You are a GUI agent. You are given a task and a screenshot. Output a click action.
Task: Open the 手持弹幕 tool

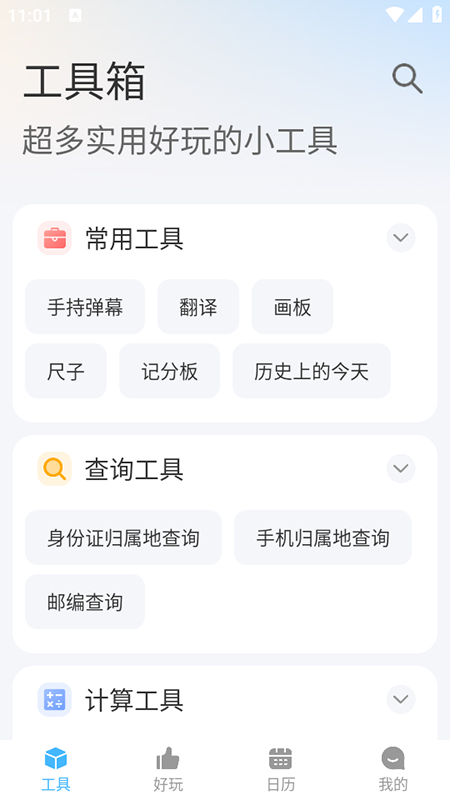[x=85, y=307]
